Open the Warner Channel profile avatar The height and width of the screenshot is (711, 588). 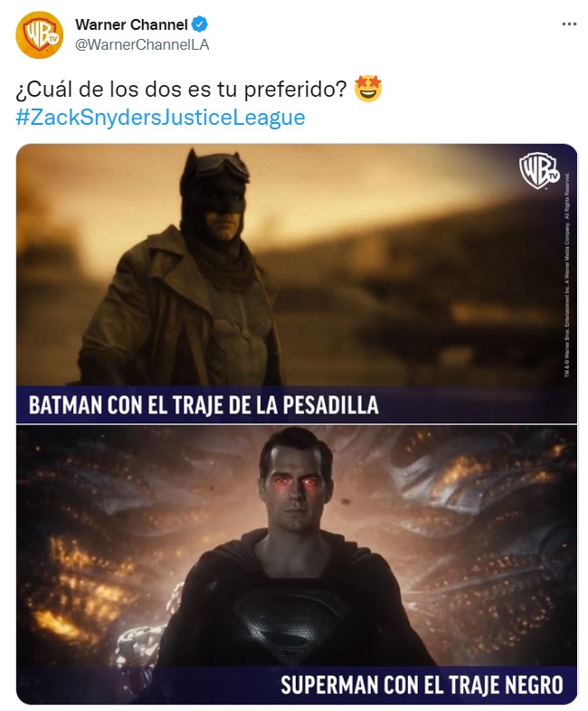(x=40, y=35)
